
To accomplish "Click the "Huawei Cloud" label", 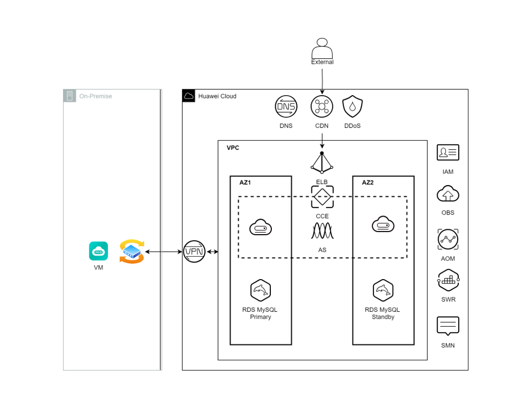I will (217, 96).
